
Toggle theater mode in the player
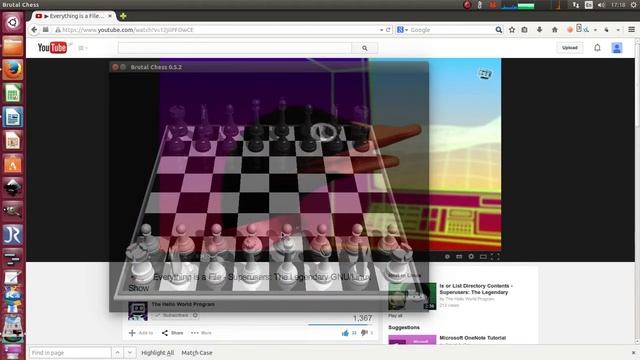coord(483,257)
